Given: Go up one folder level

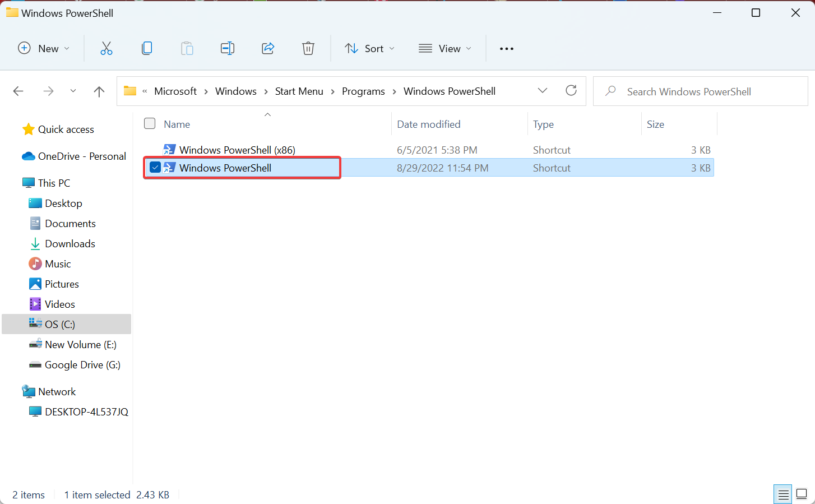Looking at the screenshot, I should pos(99,91).
